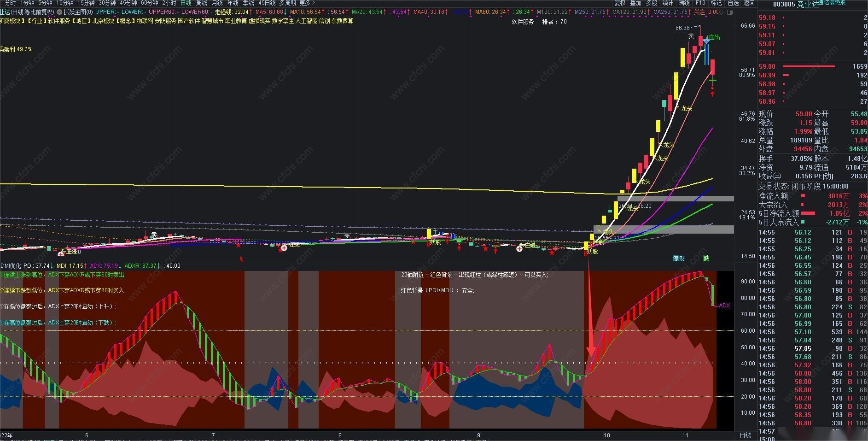Toggle the side panel icon near 关注
Viewport: 868px width, 441px height.
[729, 12]
